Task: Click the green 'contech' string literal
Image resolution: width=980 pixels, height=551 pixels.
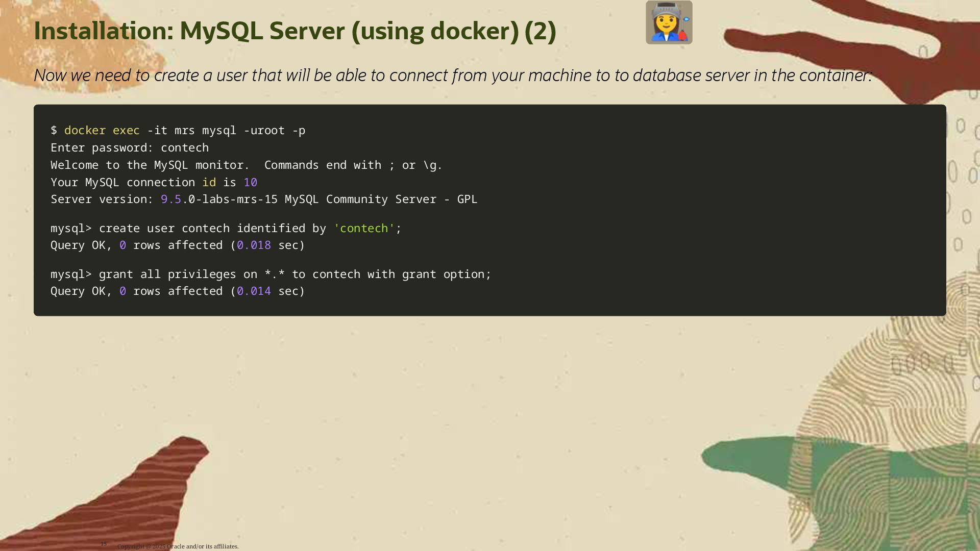Action: point(364,229)
